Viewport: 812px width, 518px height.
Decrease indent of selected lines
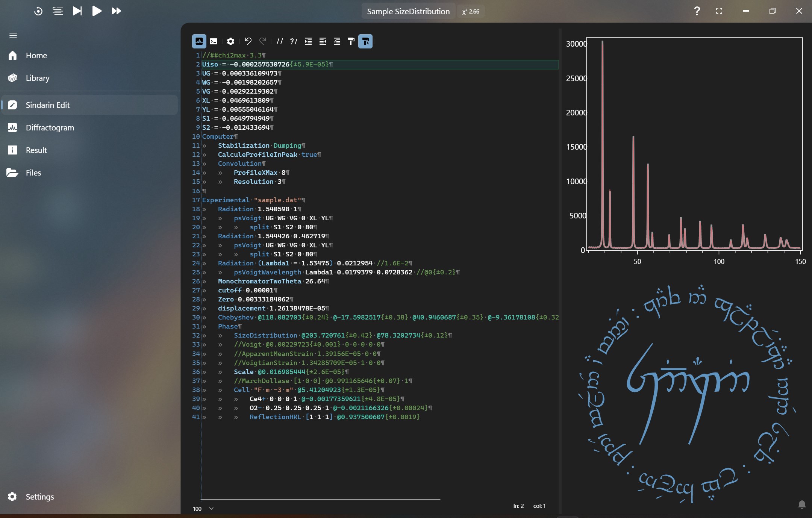coord(323,41)
